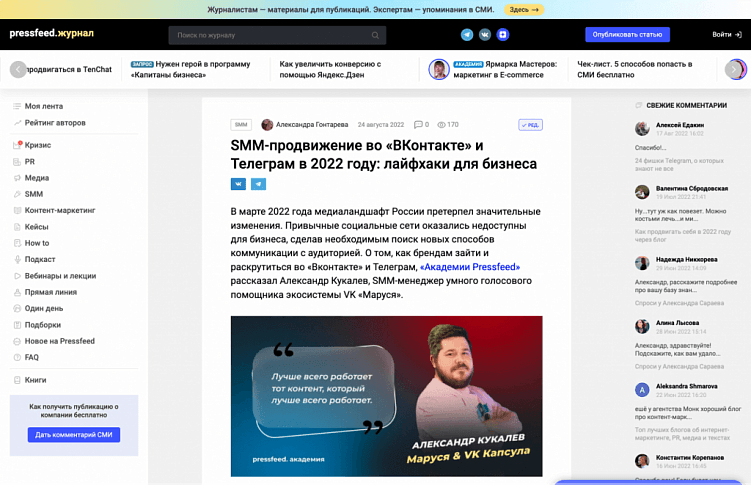The height and width of the screenshot is (485, 751).
Task: Open the «How to» section
Action: pyautogui.click(x=36, y=243)
